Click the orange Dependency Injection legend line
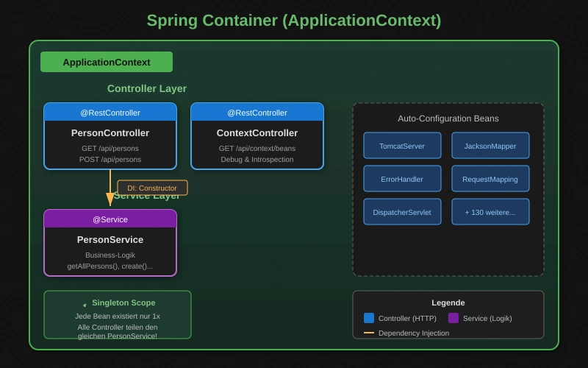The width and height of the screenshot is (588, 368). pos(369,333)
